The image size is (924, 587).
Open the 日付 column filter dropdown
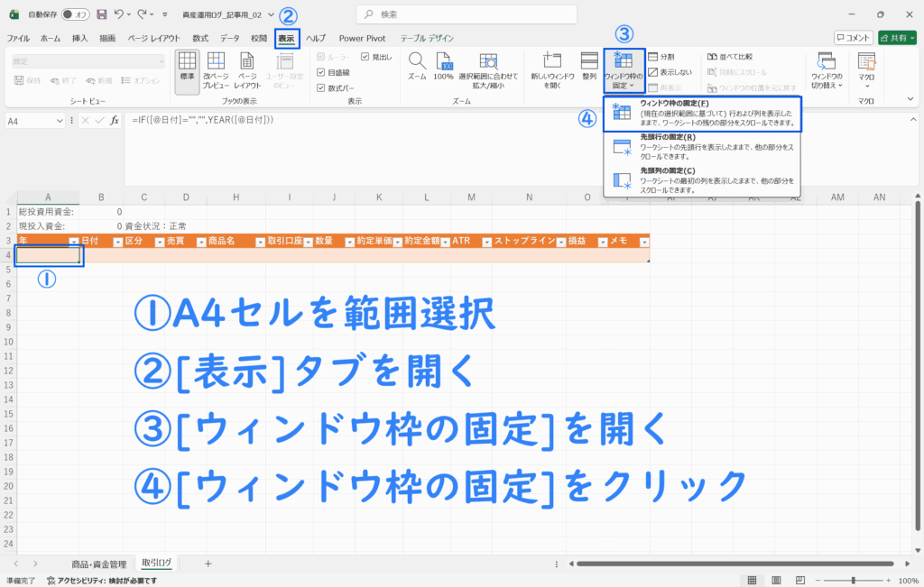coord(113,242)
